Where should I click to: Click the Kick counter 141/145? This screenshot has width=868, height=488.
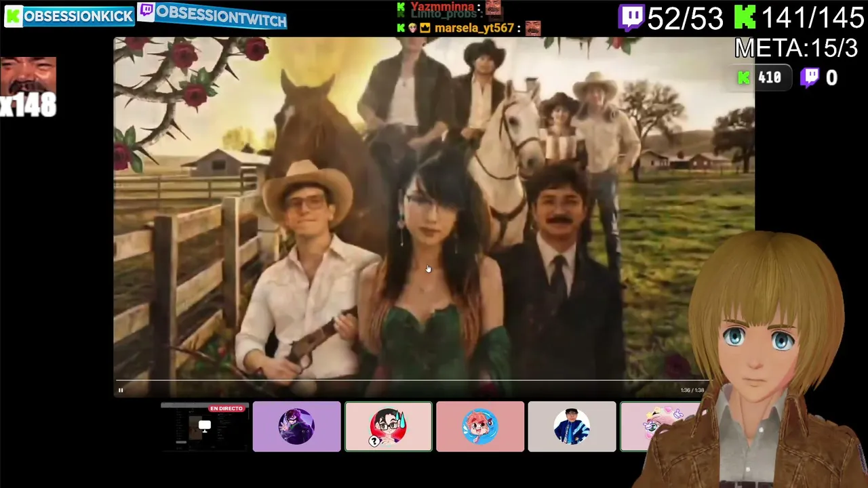812,18
